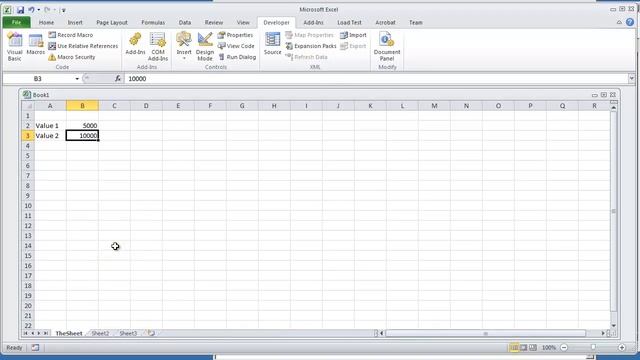
Task: Select cell with 5000
Action: [82, 125]
